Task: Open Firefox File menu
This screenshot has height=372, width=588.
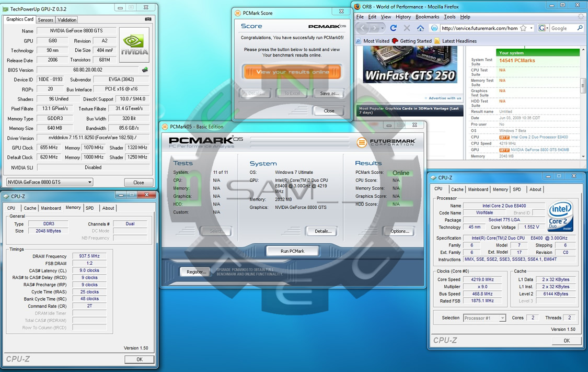Action: [360, 17]
